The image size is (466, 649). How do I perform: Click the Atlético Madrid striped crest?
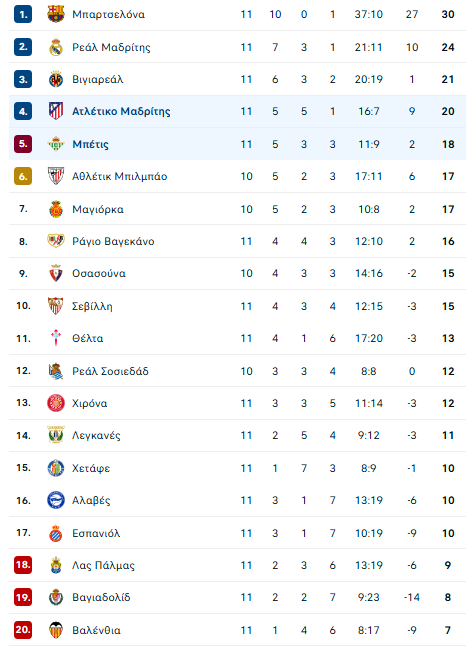55,111
